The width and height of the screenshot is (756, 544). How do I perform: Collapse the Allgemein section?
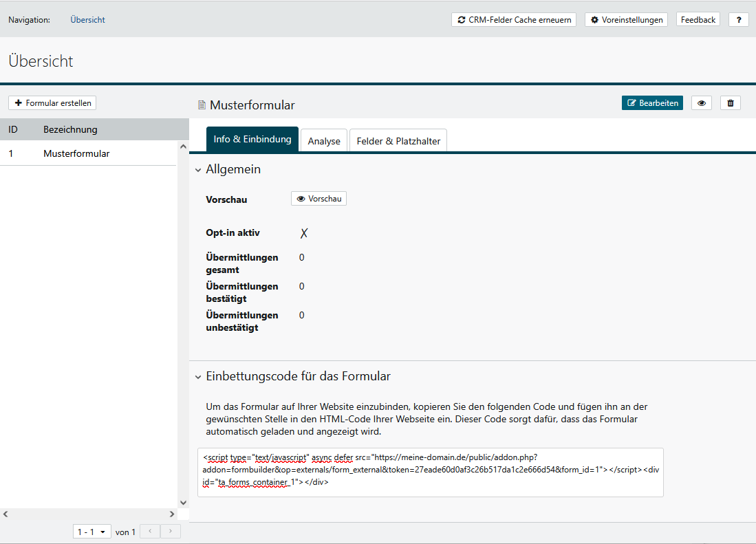(x=198, y=170)
